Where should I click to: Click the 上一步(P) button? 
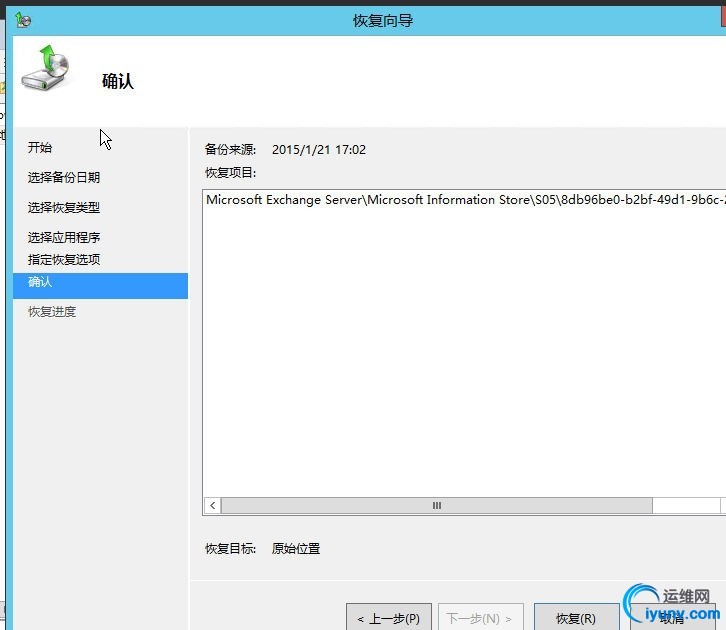tap(389, 618)
